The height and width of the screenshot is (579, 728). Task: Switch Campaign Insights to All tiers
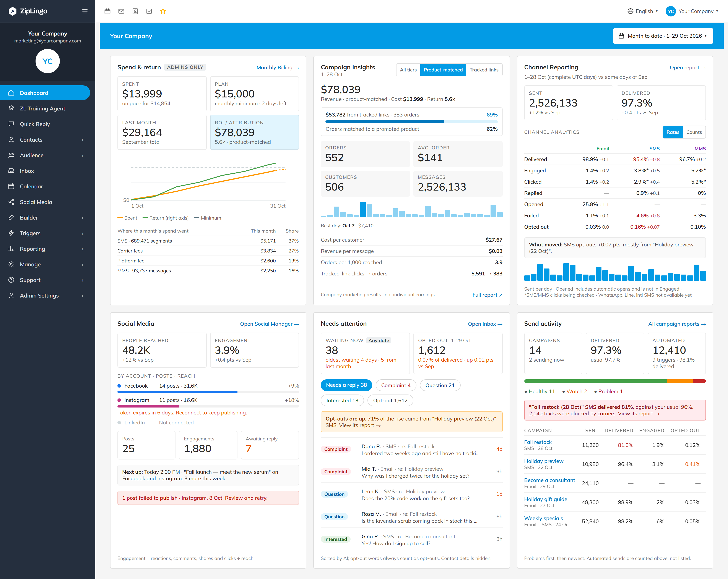click(408, 70)
